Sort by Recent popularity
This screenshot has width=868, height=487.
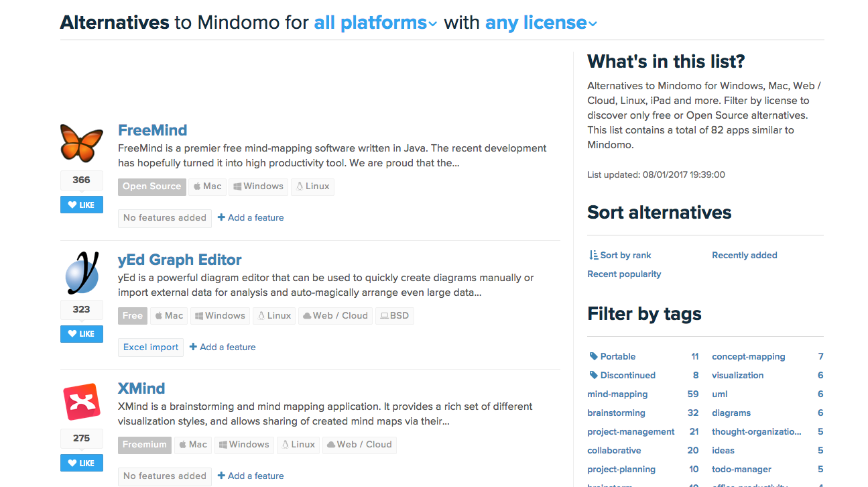624,274
